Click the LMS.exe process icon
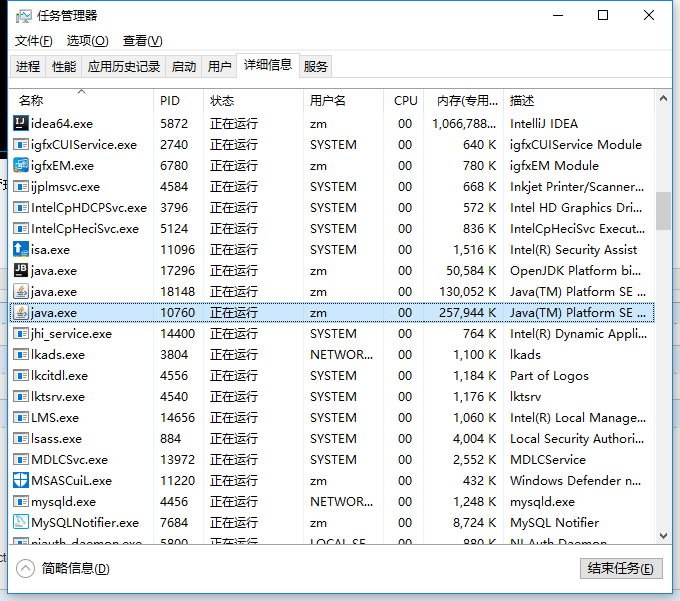 click(21, 417)
